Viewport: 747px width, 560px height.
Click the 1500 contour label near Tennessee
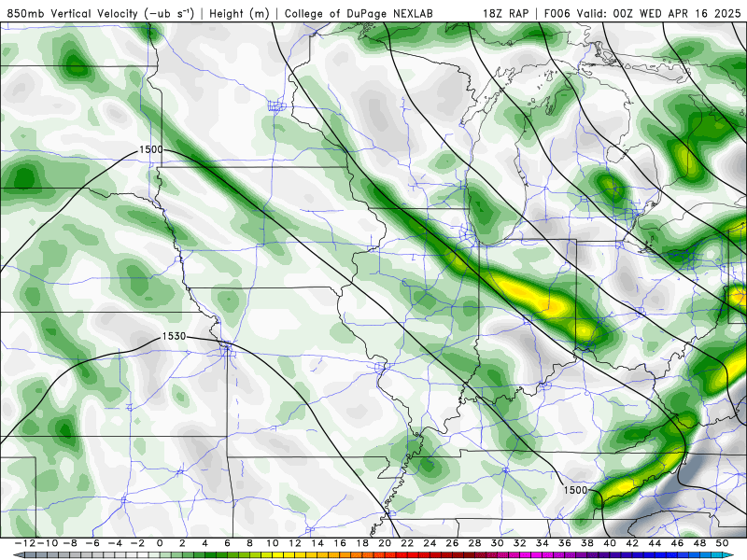tap(575, 490)
